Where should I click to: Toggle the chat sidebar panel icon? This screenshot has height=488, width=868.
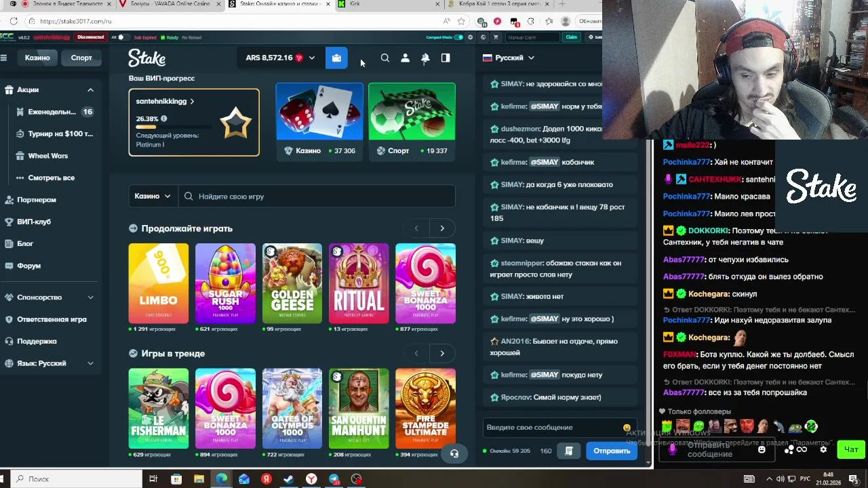tap(446, 58)
